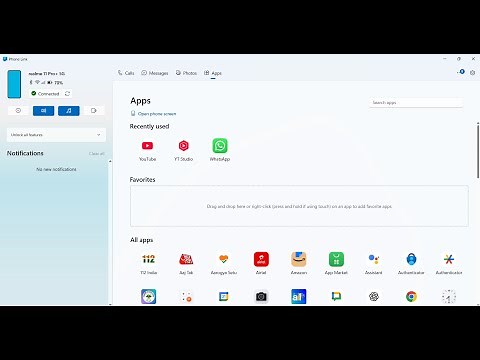Toggle the phone sound volume button

coord(43,111)
